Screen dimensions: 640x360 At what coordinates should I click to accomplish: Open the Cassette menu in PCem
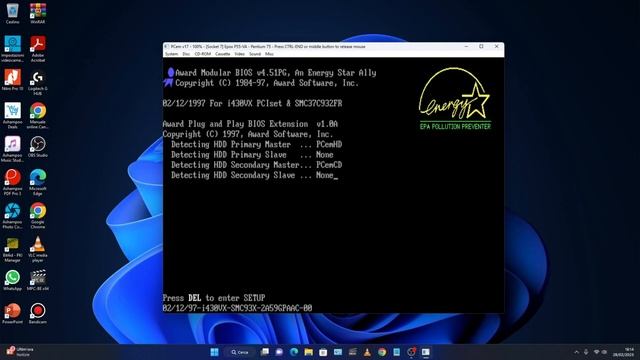pyautogui.click(x=222, y=54)
